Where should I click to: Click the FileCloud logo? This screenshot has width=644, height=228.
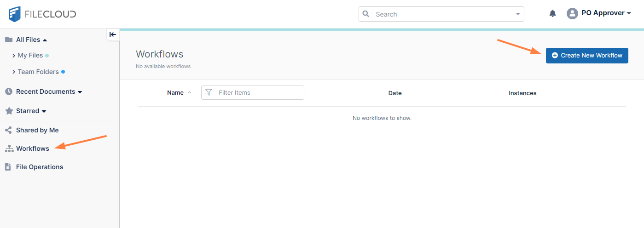(42, 14)
